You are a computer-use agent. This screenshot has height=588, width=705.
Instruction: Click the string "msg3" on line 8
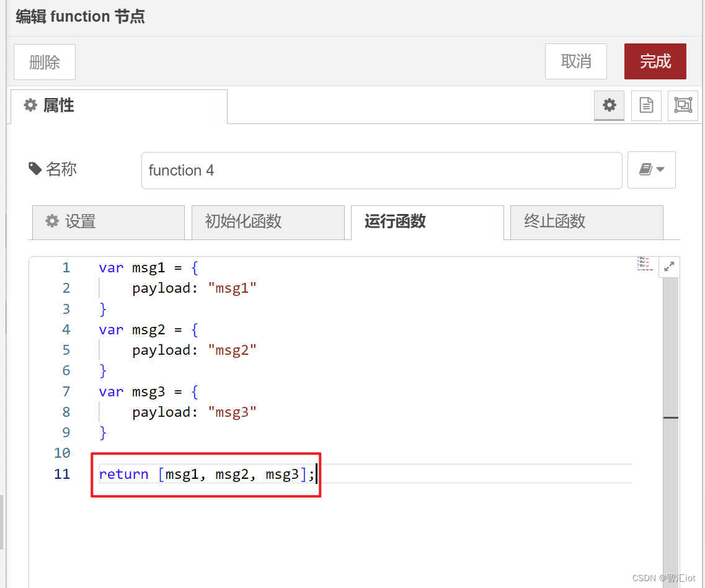[232, 412]
